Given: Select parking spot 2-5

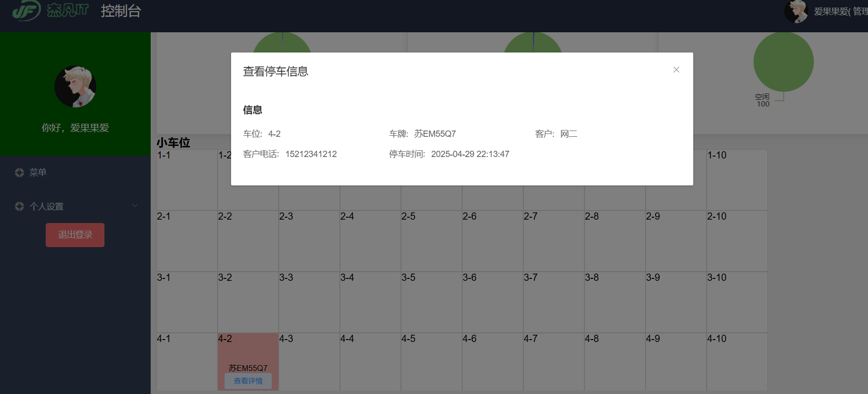Looking at the screenshot, I should tap(431, 241).
